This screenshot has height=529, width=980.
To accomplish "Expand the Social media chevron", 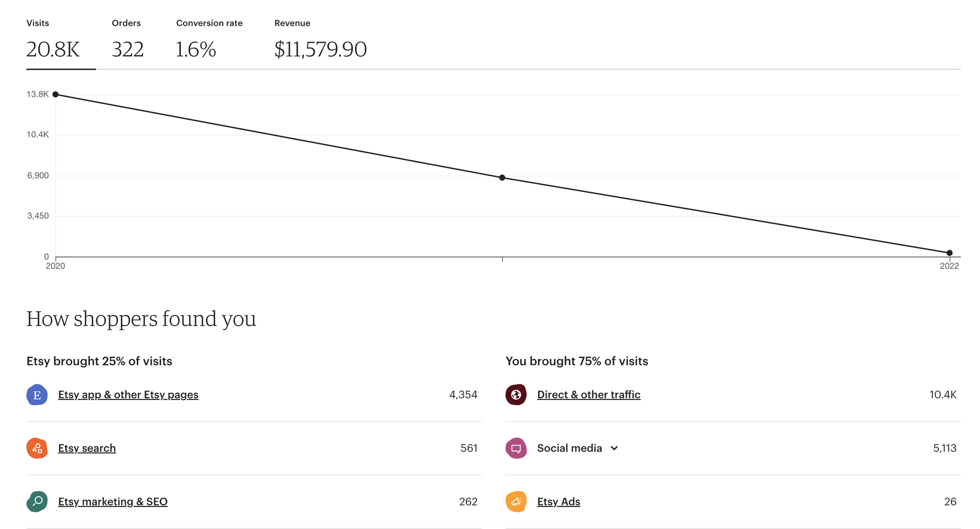I will (x=614, y=448).
